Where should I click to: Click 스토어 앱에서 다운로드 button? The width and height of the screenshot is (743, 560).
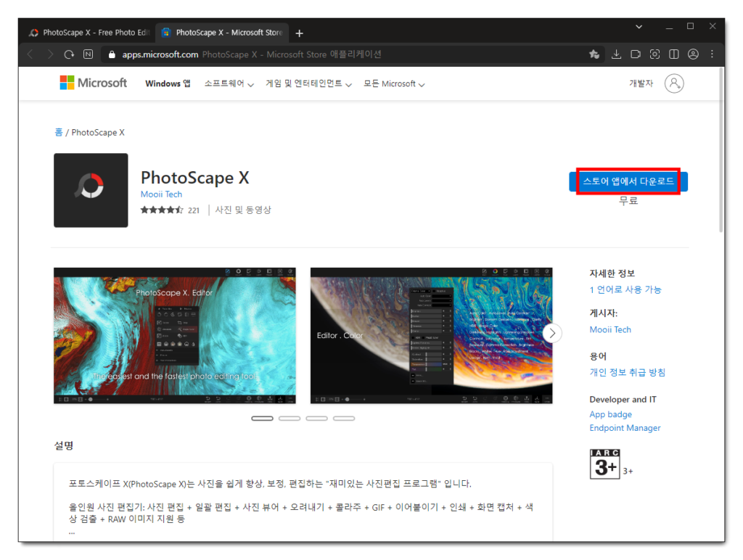[x=628, y=181]
